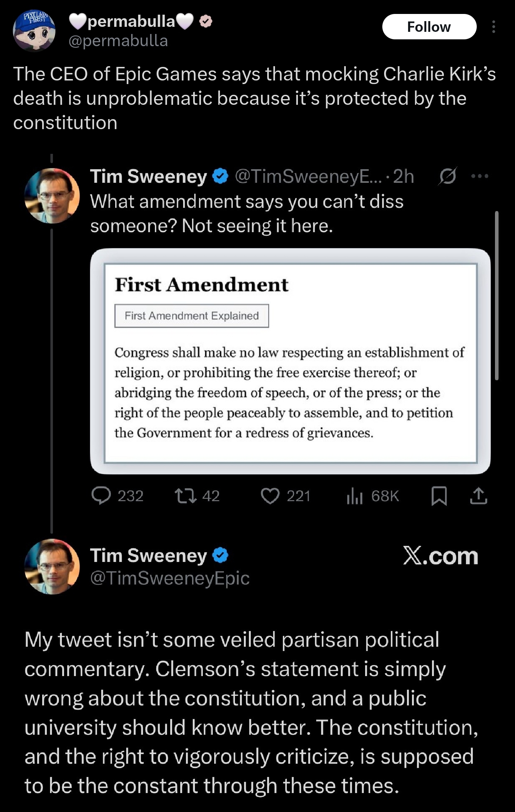Screen dimensions: 515x812
Task: Click the permabulla verified badge
Action: [205, 22]
